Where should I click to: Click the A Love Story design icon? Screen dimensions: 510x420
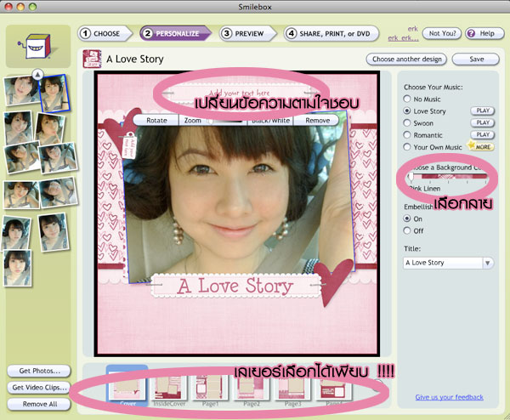tap(90, 60)
